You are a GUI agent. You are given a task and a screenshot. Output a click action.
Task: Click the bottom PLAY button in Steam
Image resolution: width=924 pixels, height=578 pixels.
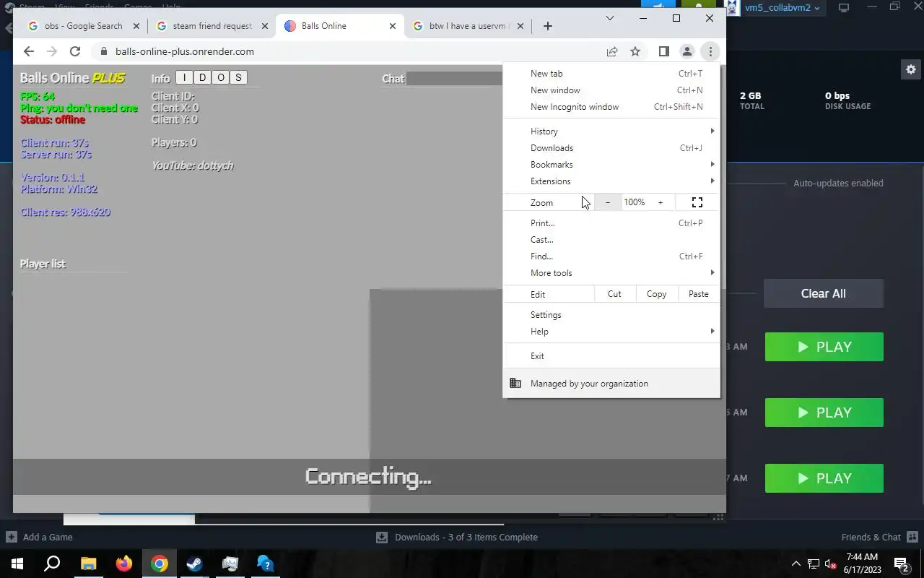point(824,478)
